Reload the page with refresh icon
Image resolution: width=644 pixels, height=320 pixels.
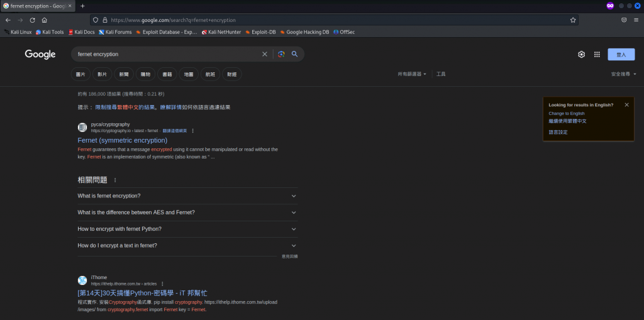tap(32, 20)
